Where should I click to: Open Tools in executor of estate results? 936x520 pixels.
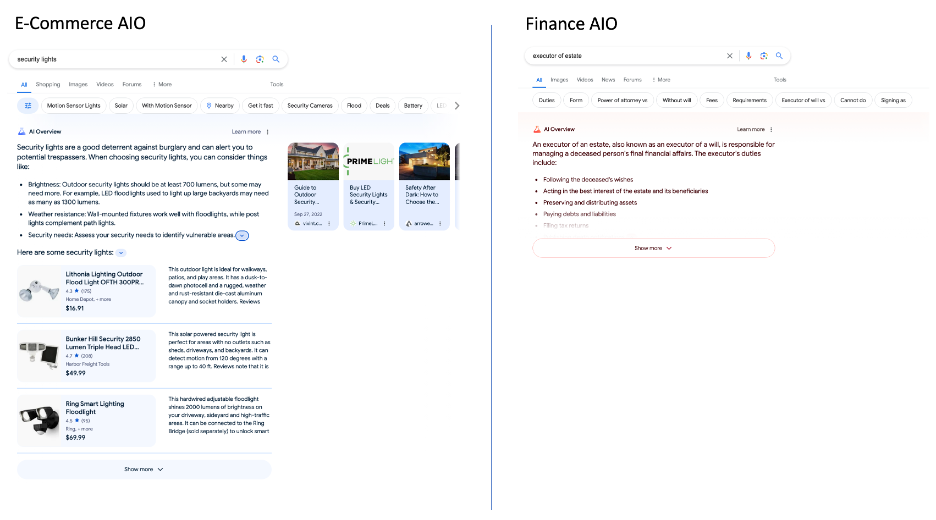[x=780, y=79]
